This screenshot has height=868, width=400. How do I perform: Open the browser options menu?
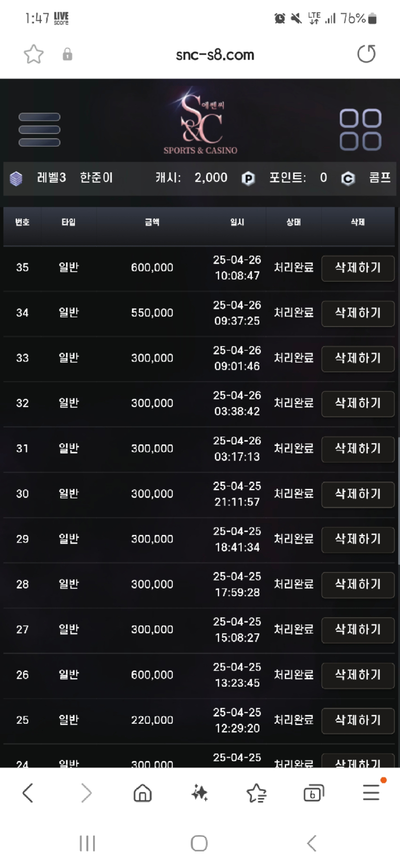(371, 792)
